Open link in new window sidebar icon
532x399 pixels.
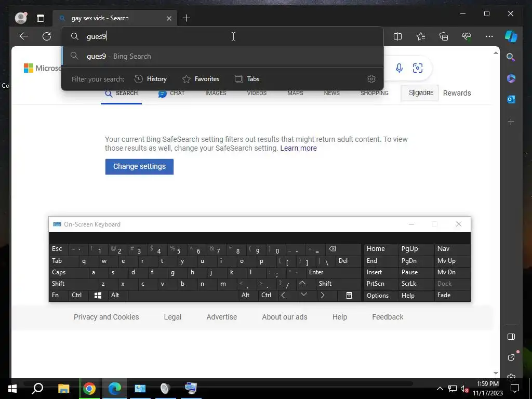tap(511, 357)
